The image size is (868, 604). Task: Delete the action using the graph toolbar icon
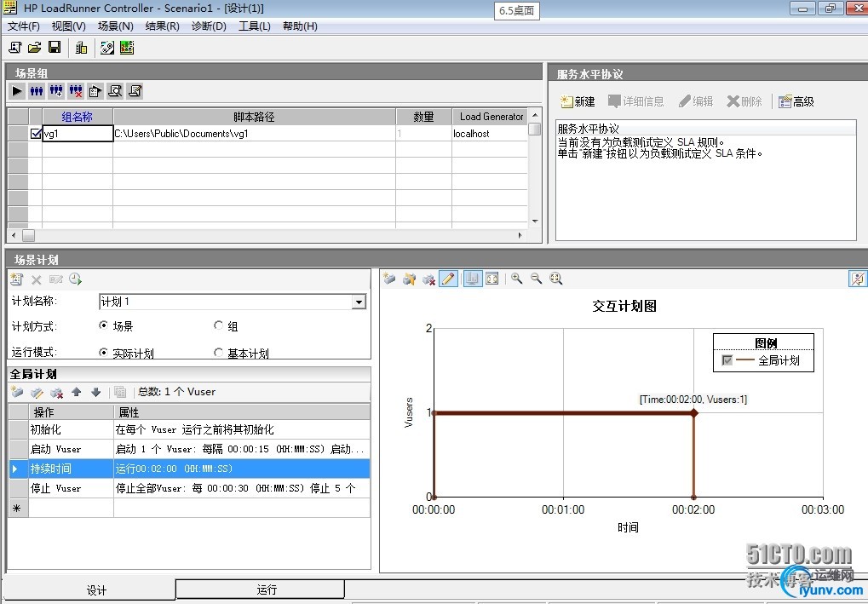coord(428,279)
